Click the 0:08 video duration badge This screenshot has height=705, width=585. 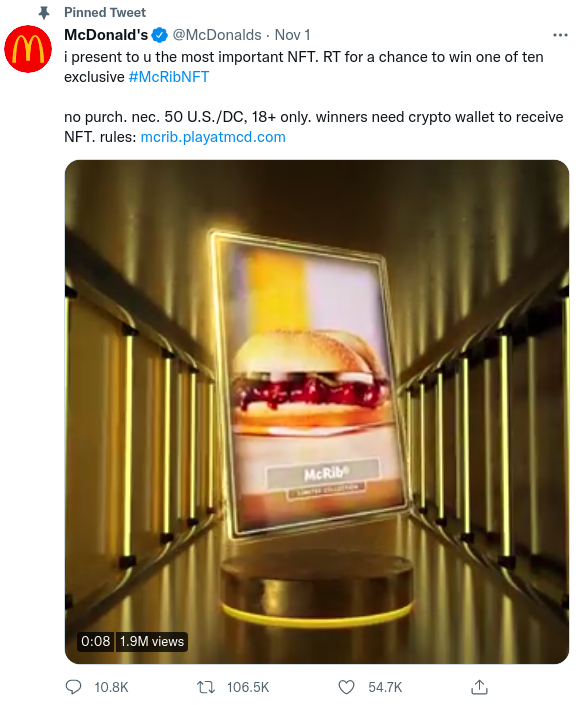click(96, 641)
